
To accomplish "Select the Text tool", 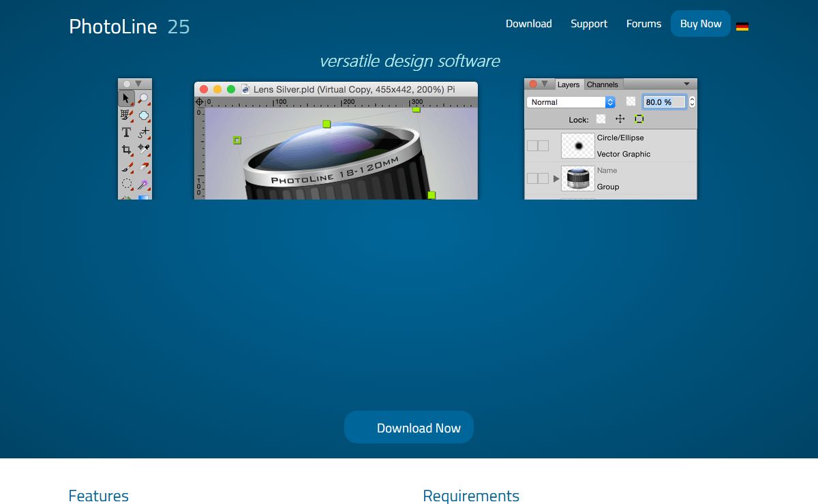I will 126,132.
